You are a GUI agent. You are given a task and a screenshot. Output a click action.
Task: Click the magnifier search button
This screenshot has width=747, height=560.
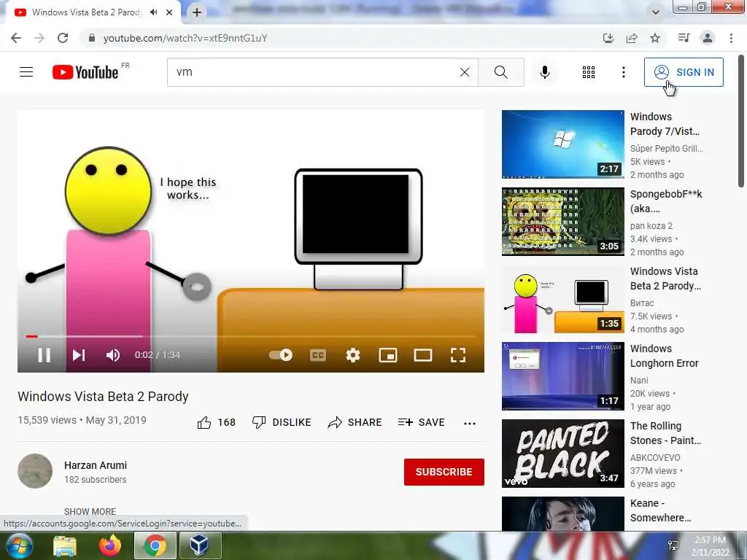(x=500, y=72)
